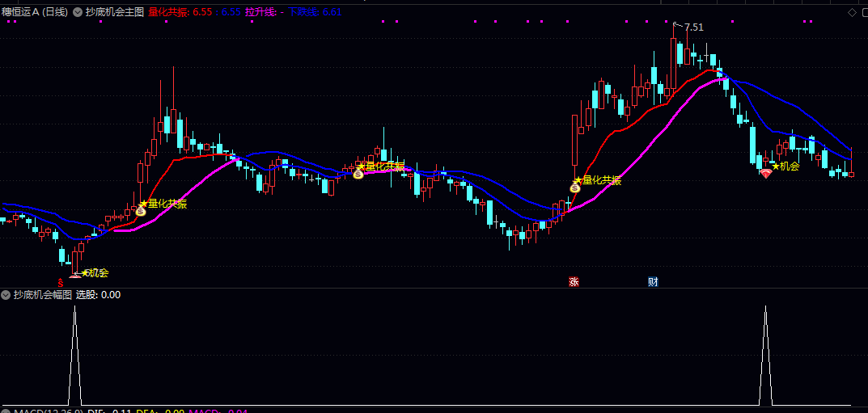The image size is (868, 413).
Task: Click the left white spike in sub-chart
Action: [x=75, y=356]
